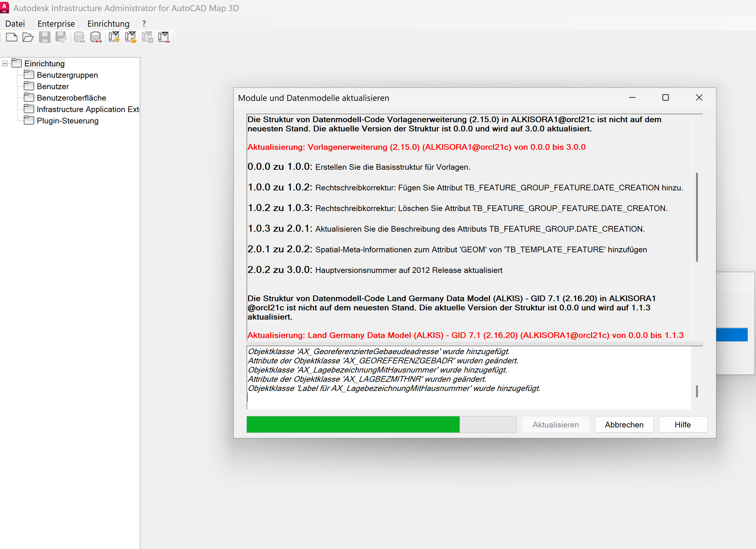The height and width of the screenshot is (549, 756).
Task: Click the Save floppy disk icon
Action: (45, 37)
